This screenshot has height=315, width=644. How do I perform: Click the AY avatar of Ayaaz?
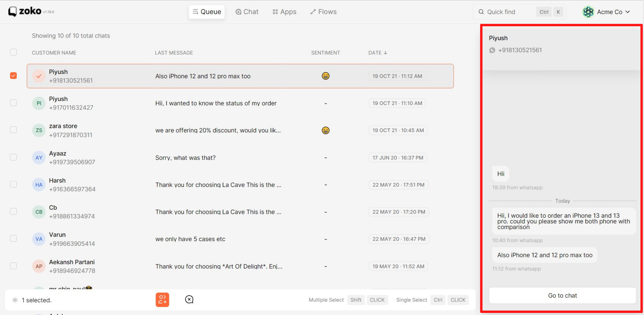click(x=39, y=157)
